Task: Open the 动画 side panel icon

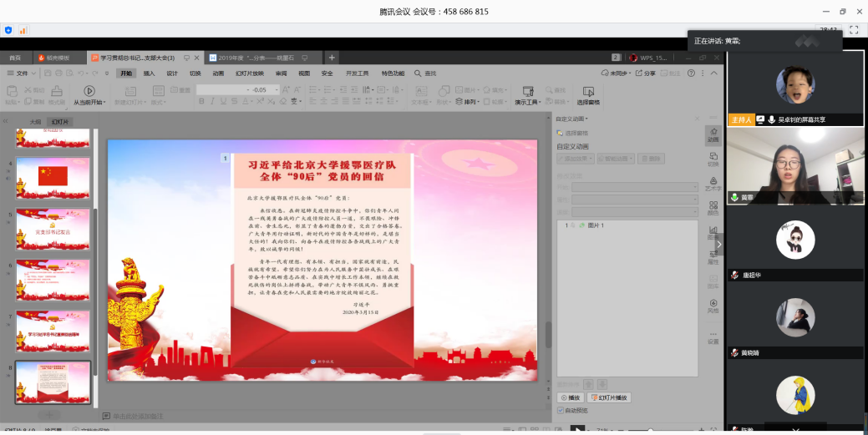Action: [713, 134]
